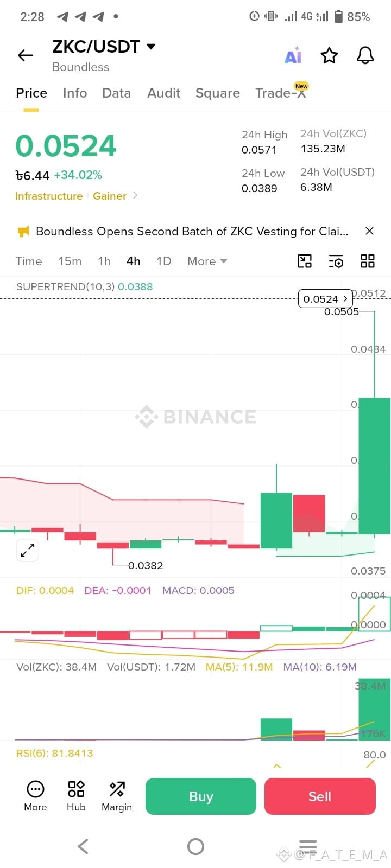Dismiss the Boundless vesting announcement banner
Viewport: 391px width, 868px height.
(369, 231)
